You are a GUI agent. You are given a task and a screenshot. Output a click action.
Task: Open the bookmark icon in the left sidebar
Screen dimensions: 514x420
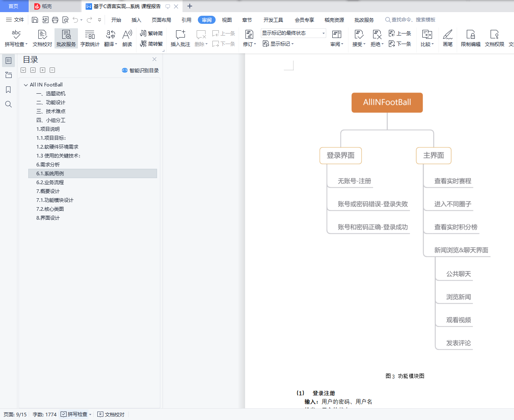point(8,90)
